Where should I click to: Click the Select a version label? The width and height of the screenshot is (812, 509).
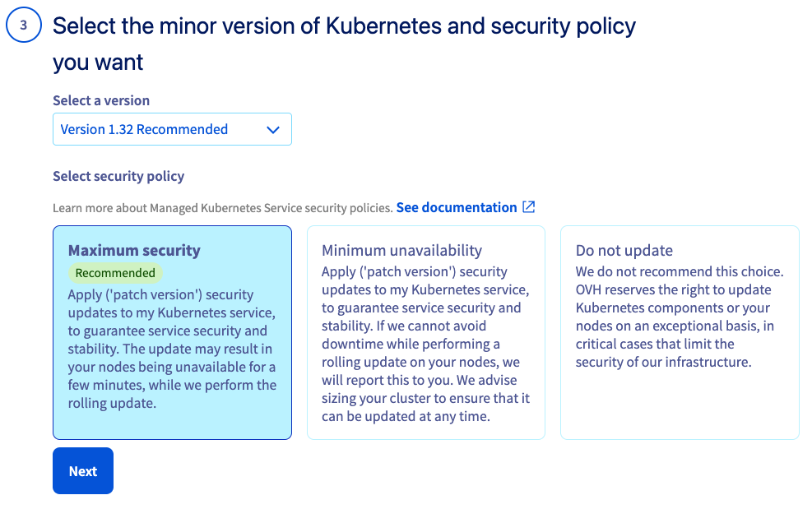click(101, 100)
